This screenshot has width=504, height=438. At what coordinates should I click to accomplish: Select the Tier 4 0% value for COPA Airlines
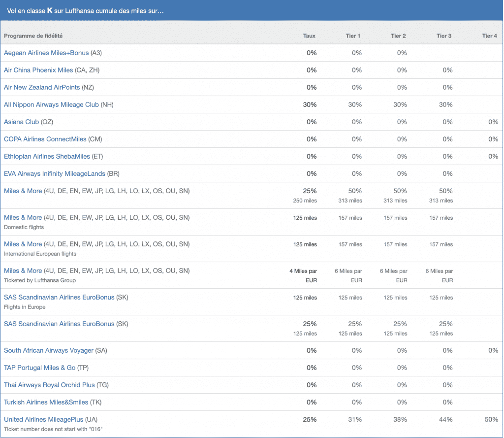[x=493, y=139]
